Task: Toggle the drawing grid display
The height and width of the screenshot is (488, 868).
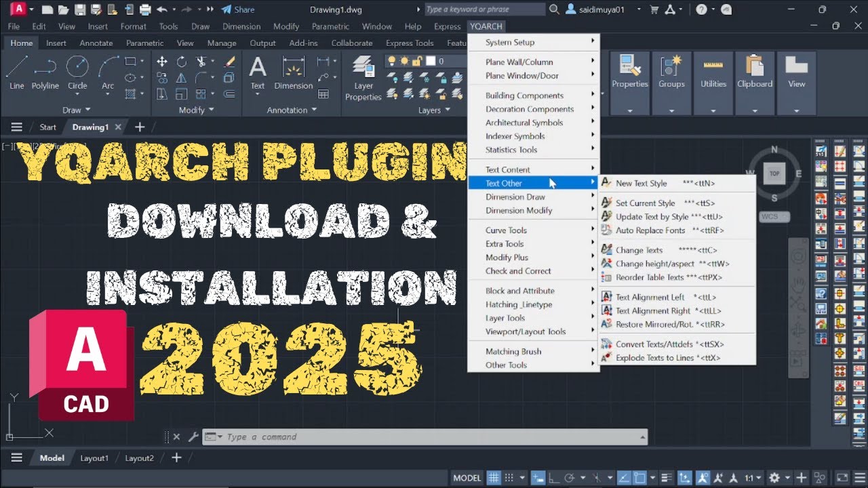Action: pos(494,478)
